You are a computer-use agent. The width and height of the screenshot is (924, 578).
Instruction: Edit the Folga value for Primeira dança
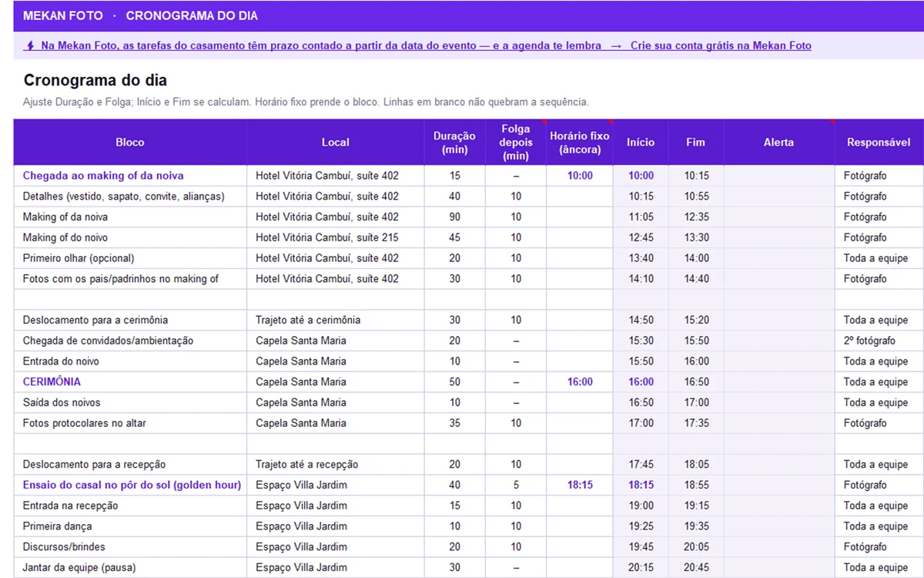pos(516,526)
